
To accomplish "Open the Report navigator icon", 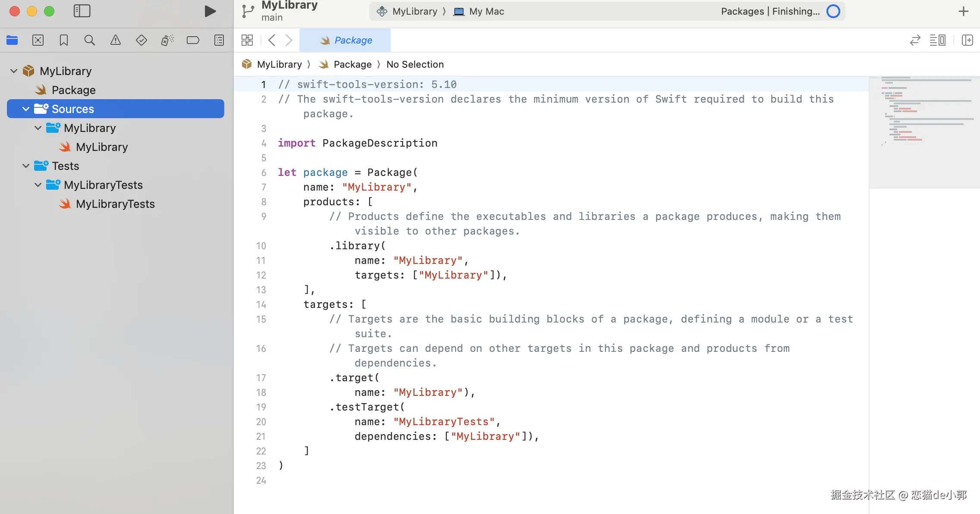I will coord(219,40).
